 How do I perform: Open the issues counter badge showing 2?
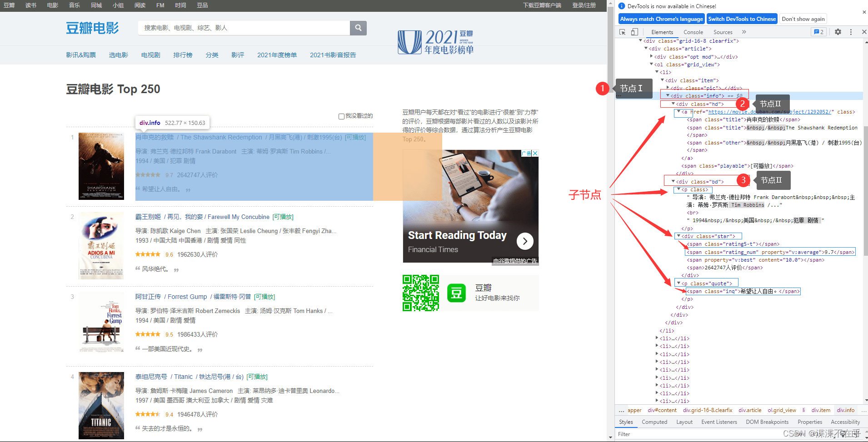[818, 32]
